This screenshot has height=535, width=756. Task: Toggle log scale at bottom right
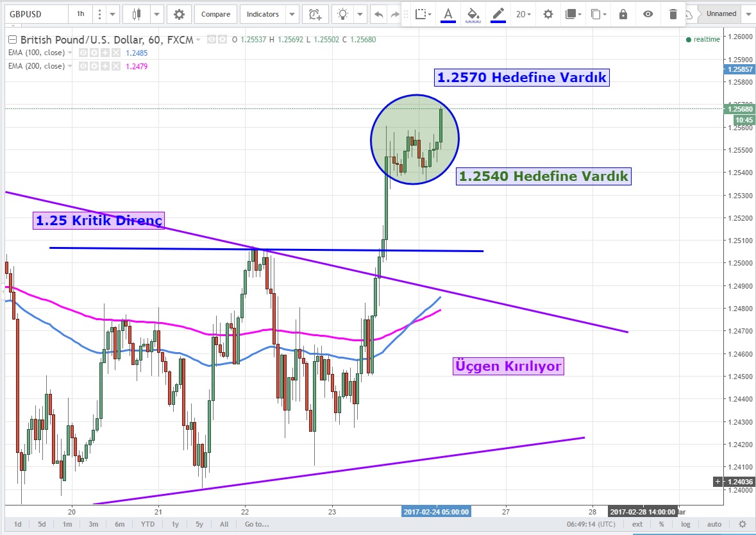tap(685, 524)
